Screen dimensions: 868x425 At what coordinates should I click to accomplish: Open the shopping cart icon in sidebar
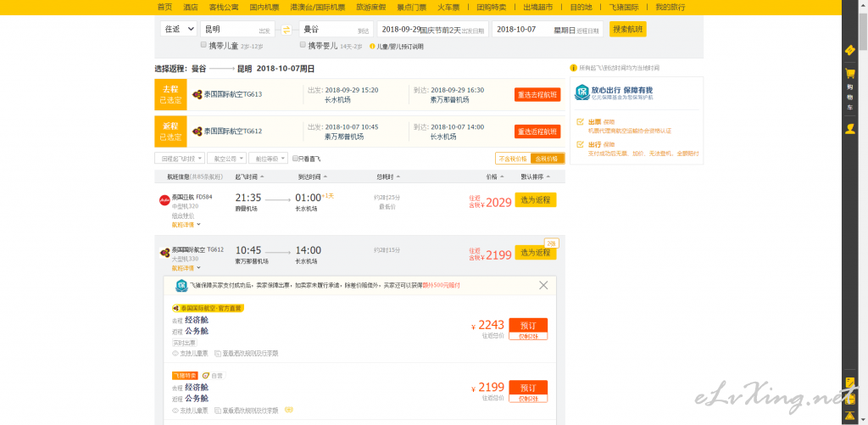pos(849,74)
